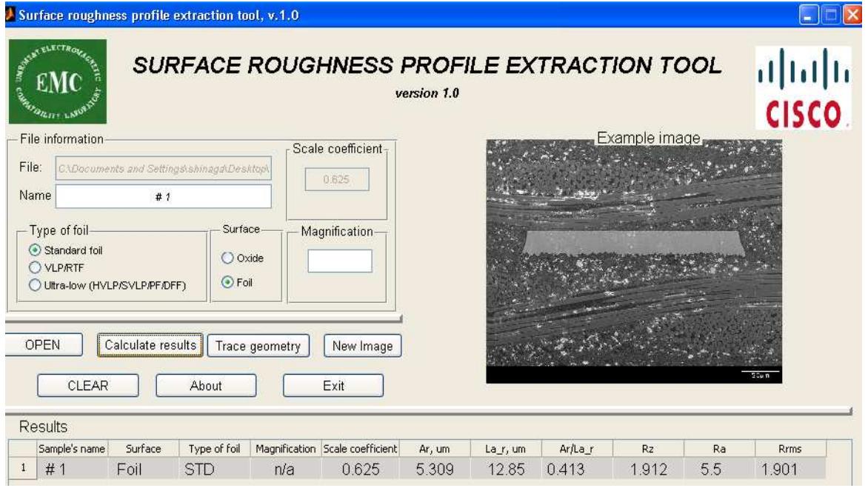Click the Rz column header
Screen dimensions: 868x488
pyautogui.click(x=648, y=449)
